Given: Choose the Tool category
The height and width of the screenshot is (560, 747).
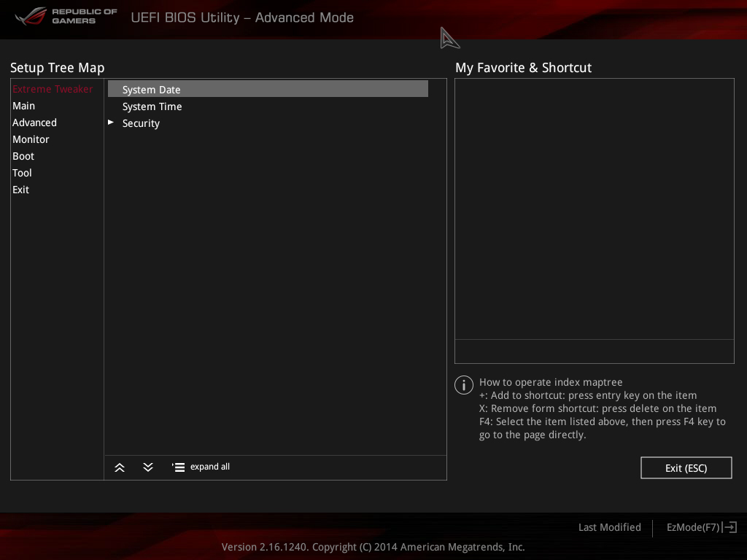Looking at the screenshot, I should [x=22, y=173].
